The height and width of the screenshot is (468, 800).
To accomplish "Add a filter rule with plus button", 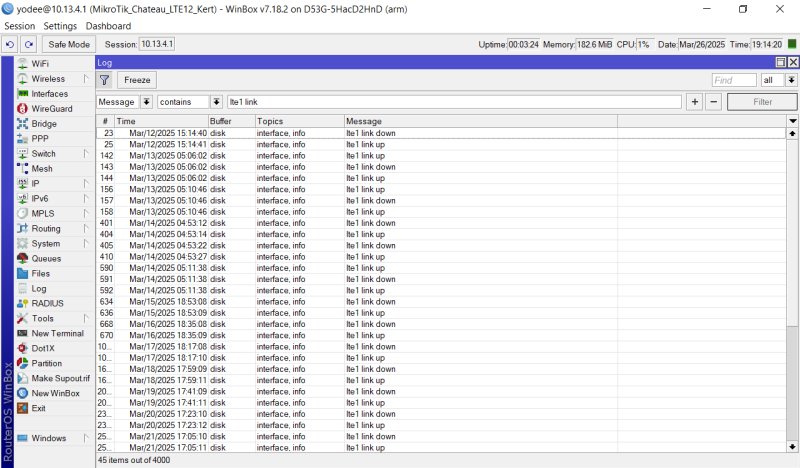I will pyautogui.click(x=694, y=102).
